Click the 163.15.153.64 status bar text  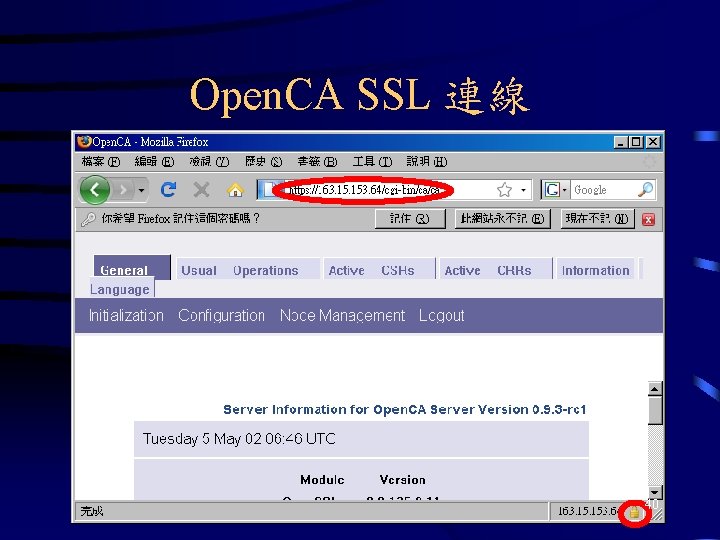click(588, 511)
